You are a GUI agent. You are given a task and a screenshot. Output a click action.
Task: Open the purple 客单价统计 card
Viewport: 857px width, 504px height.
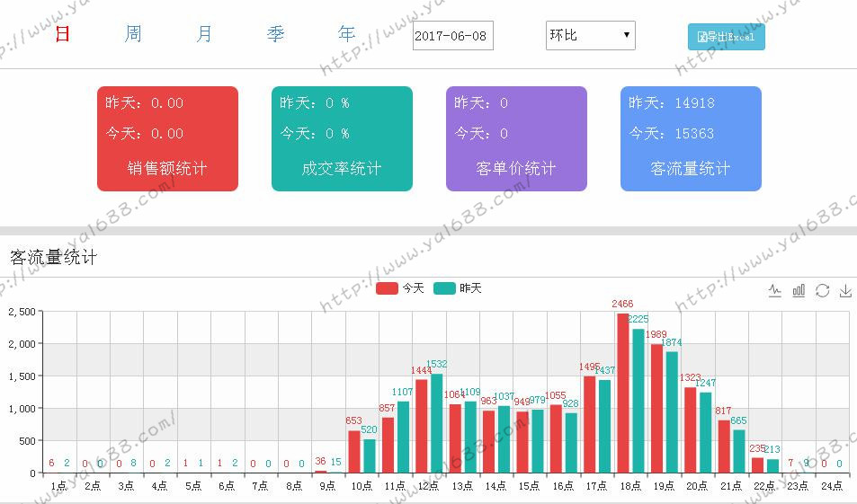pos(516,138)
